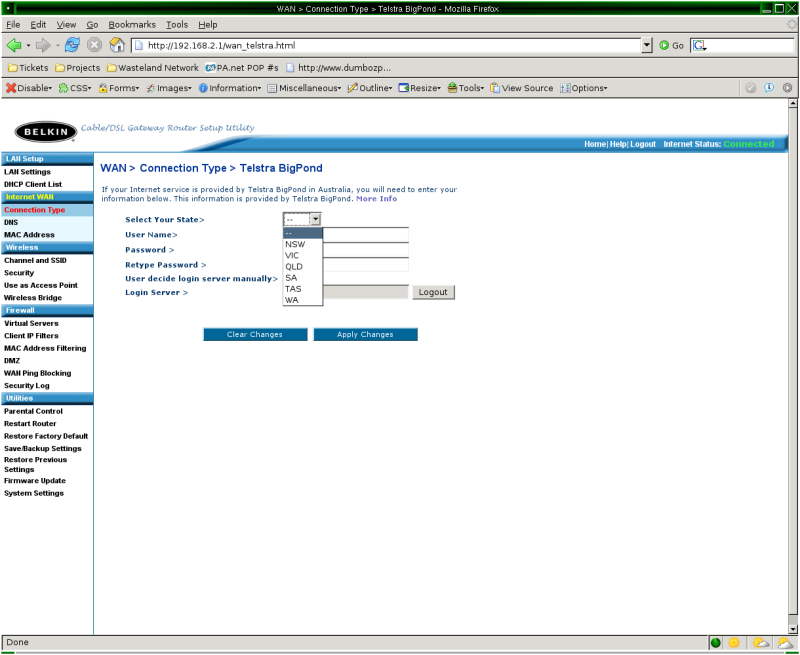This screenshot has height=655, width=800.
Task: Choose VIC from the state list
Action: pos(303,256)
